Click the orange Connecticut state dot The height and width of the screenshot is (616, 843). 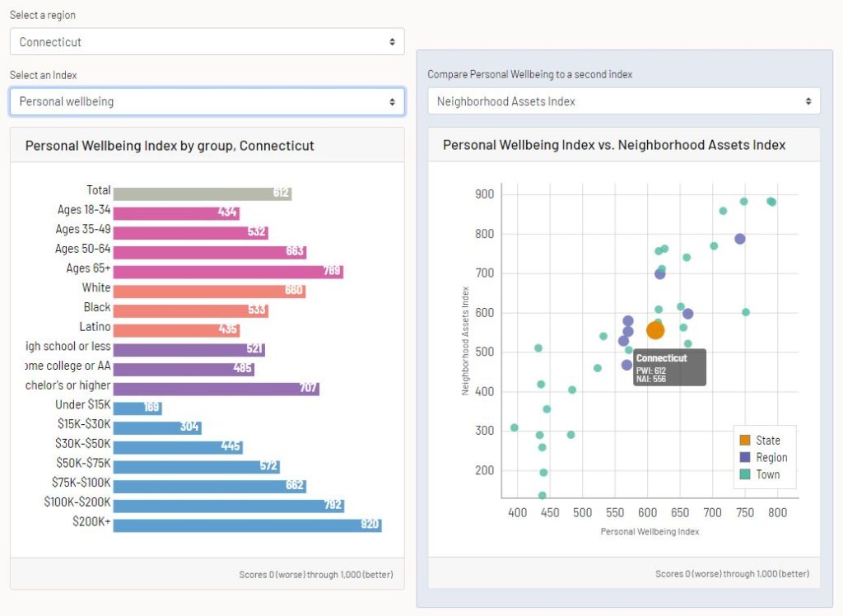click(x=655, y=330)
